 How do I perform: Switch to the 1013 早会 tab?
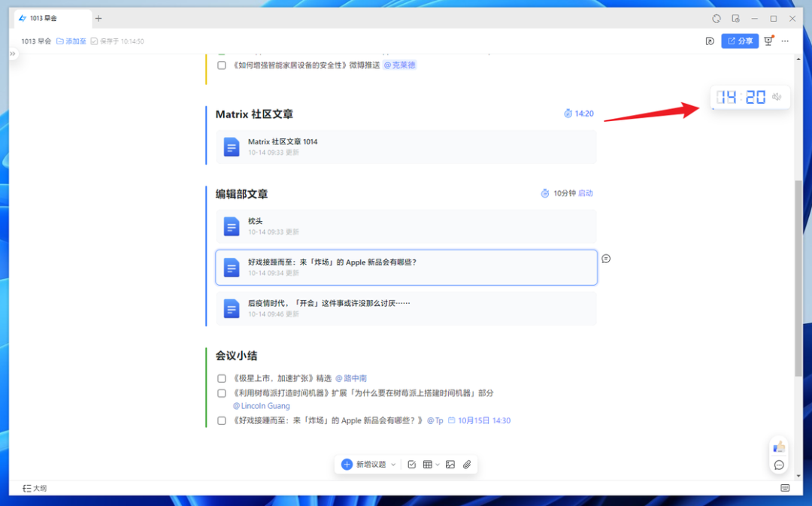pyautogui.click(x=51, y=18)
